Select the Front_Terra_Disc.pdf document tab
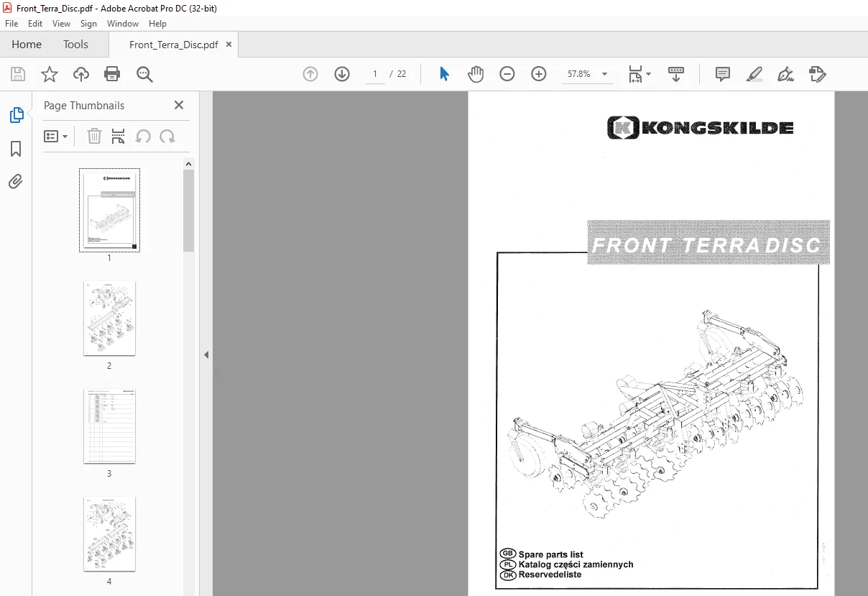 tap(174, 45)
